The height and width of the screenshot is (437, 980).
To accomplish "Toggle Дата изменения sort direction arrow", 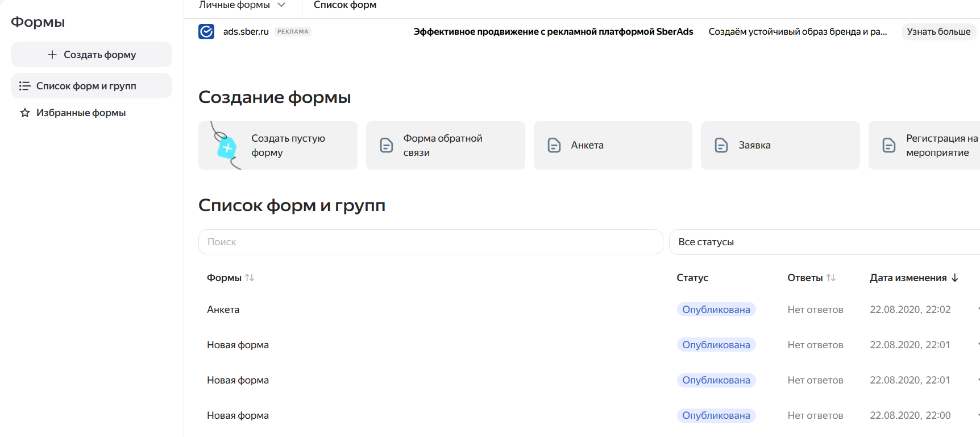I will [x=955, y=278].
